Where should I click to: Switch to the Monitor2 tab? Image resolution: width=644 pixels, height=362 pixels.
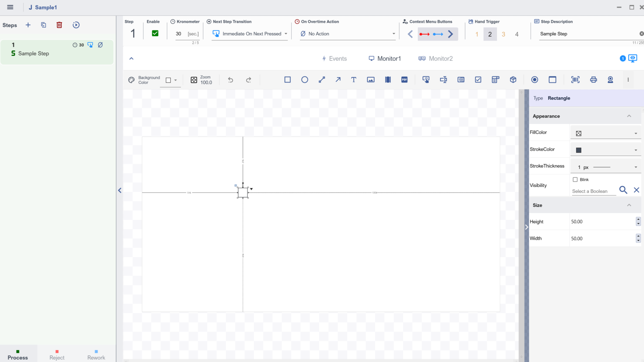click(435, 59)
